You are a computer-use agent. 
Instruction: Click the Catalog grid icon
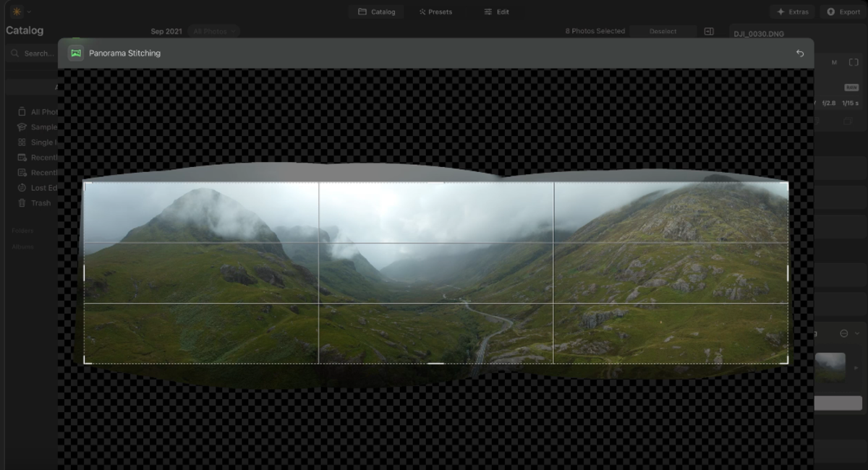click(x=363, y=12)
